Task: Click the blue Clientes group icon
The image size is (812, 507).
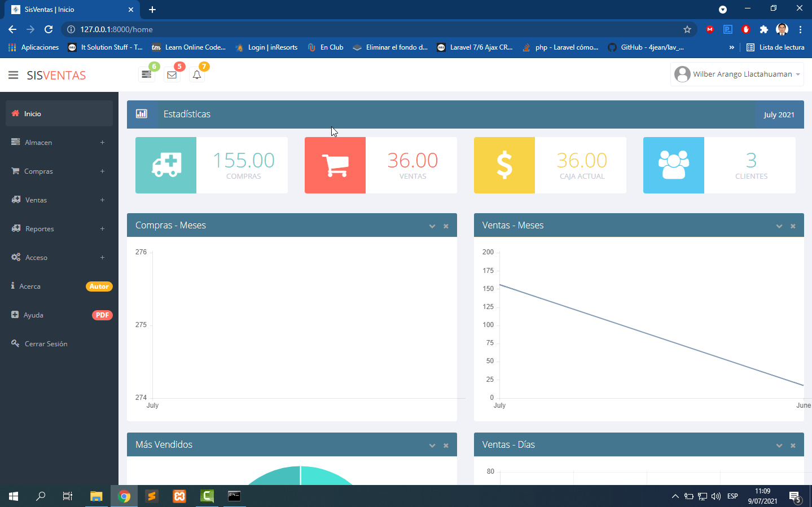Action: 674,165
